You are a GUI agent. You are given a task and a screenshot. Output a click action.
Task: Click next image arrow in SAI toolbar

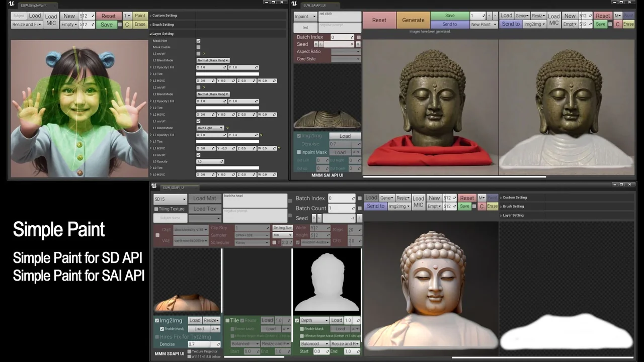pos(495,16)
